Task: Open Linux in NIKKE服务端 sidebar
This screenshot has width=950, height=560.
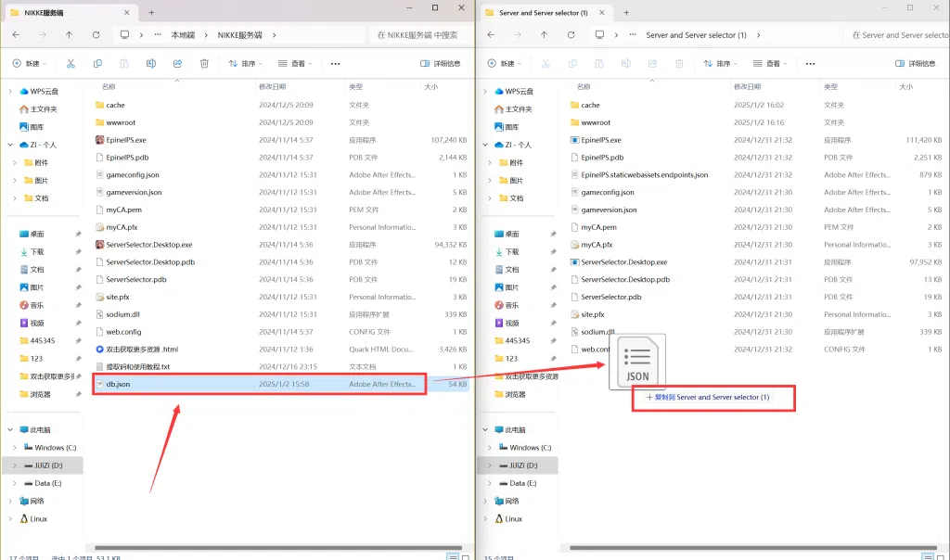Action: (33, 519)
